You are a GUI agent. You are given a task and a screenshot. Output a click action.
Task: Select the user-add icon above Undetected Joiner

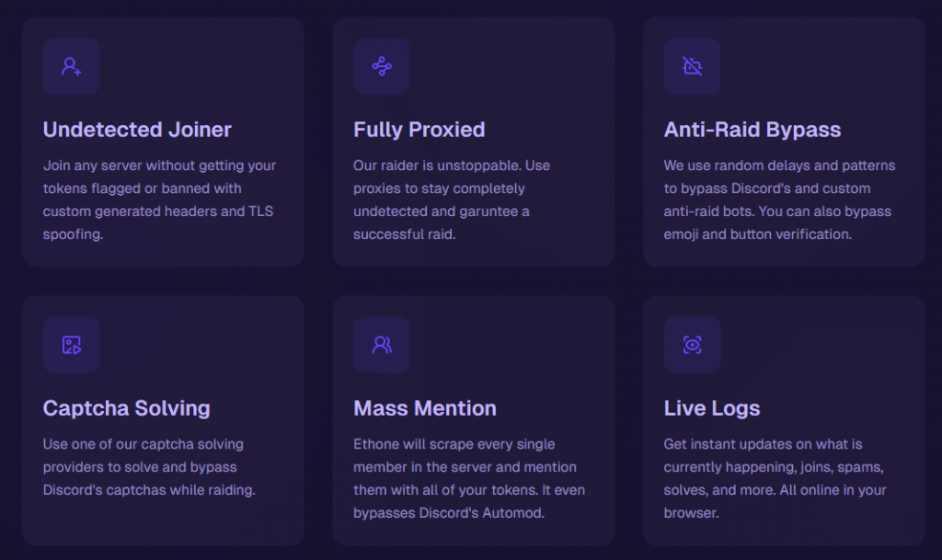pos(71,66)
